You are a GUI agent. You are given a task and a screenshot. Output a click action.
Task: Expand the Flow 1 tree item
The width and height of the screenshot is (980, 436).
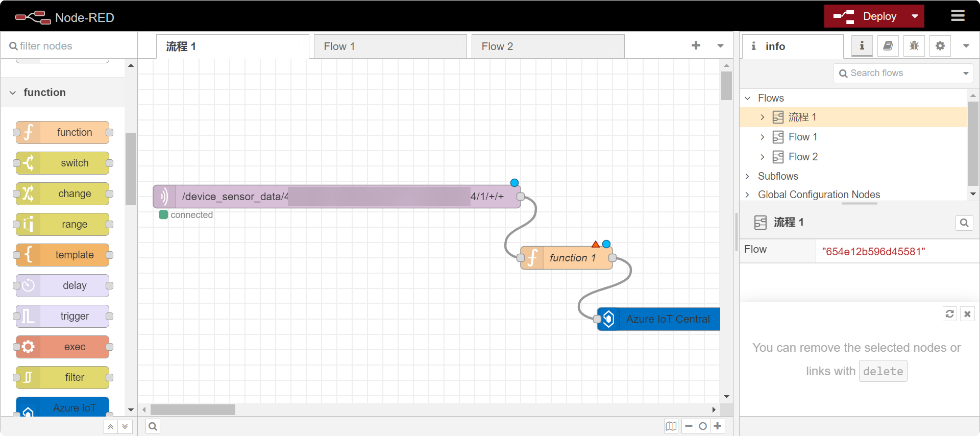763,137
